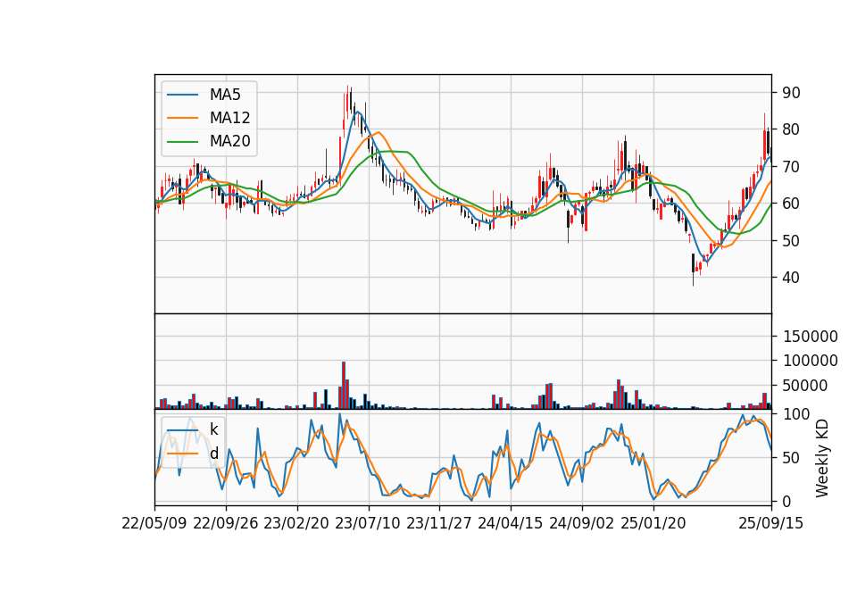Click the k legend label in the KD panel

[213, 429]
